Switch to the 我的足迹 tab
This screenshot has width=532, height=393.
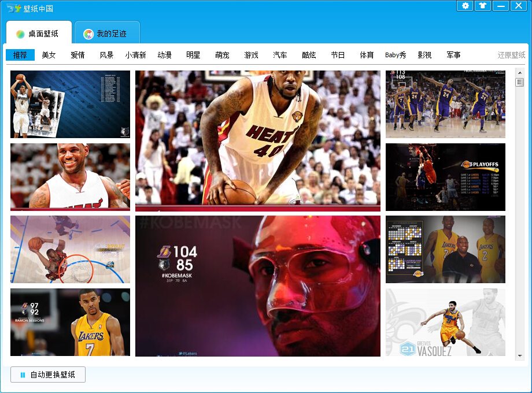point(107,34)
